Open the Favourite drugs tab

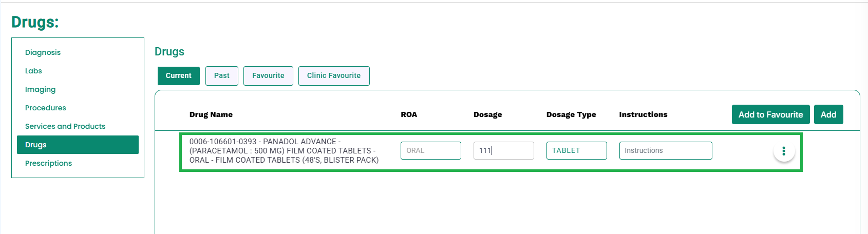click(x=268, y=75)
